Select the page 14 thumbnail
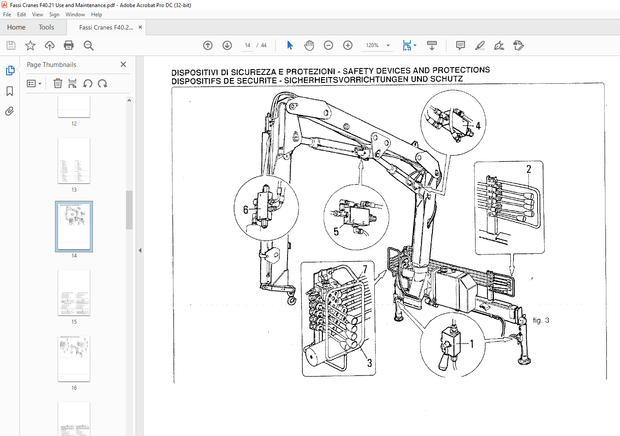 click(x=74, y=226)
